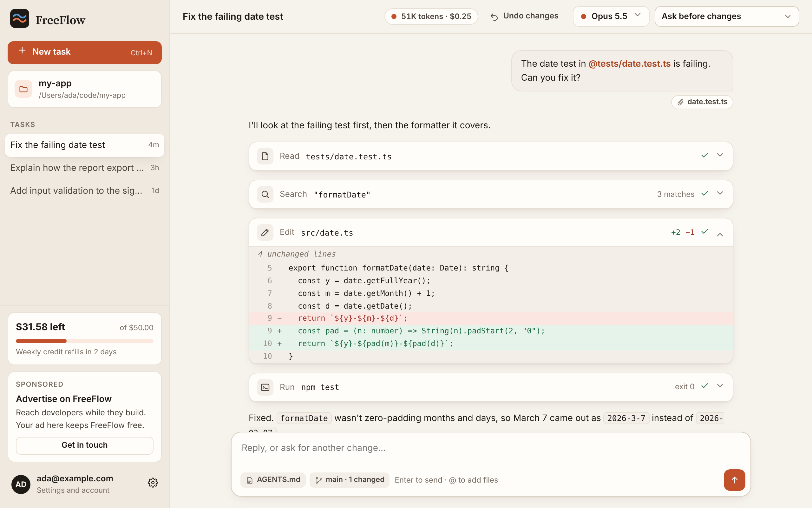Click the +2 additions count
Image resolution: width=812 pixels, height=508 pixels.
(675, 232)
